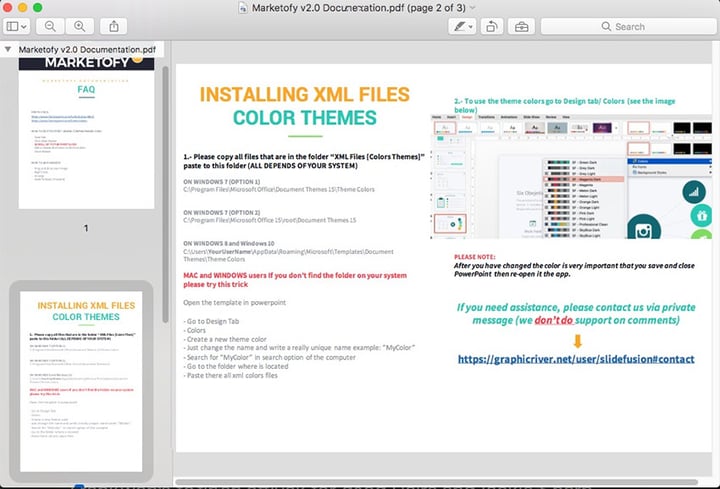Viewport: 720px width, 489px height.
Task: Open the sidebar view options button
Action: coord(17,27)
